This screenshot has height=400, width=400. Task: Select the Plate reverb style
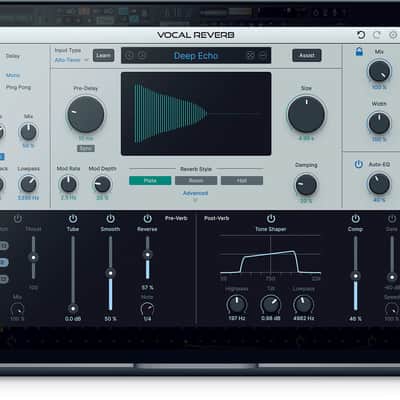point(150,180)
